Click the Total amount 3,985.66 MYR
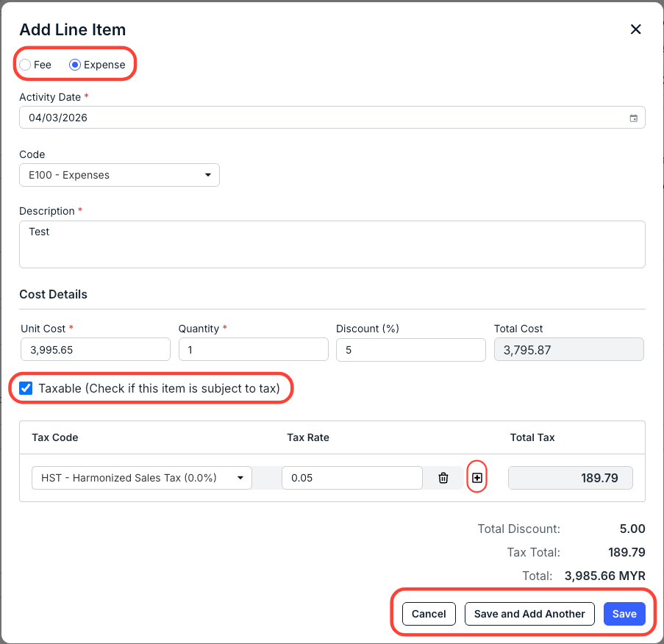This screenshot has width=664, height=644. click(604, 576)
